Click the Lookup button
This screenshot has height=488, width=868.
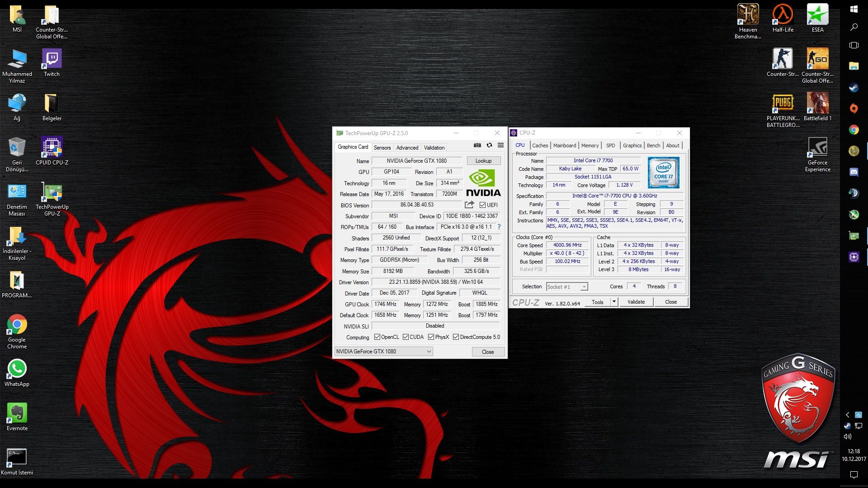[483, 161]
